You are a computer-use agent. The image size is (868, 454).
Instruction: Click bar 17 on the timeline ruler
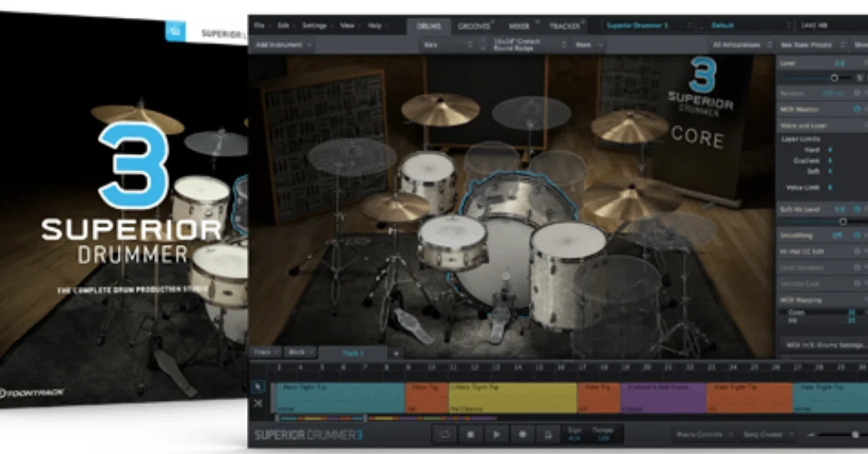(582, 368)
